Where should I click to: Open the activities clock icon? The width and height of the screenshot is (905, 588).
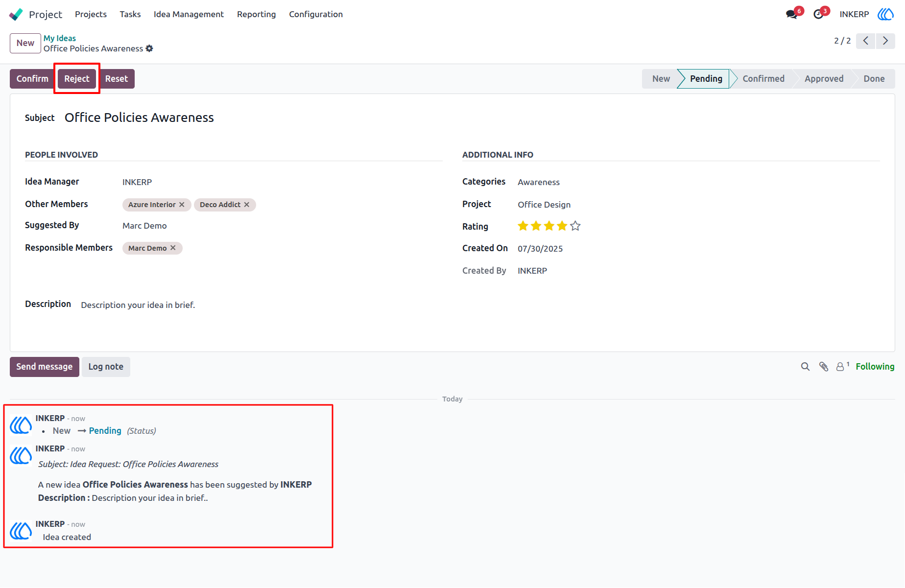tap(818, 14)
